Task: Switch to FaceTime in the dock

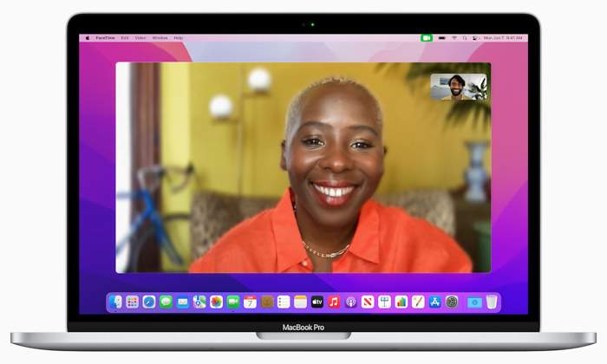Action: click(x=233, y=302)
